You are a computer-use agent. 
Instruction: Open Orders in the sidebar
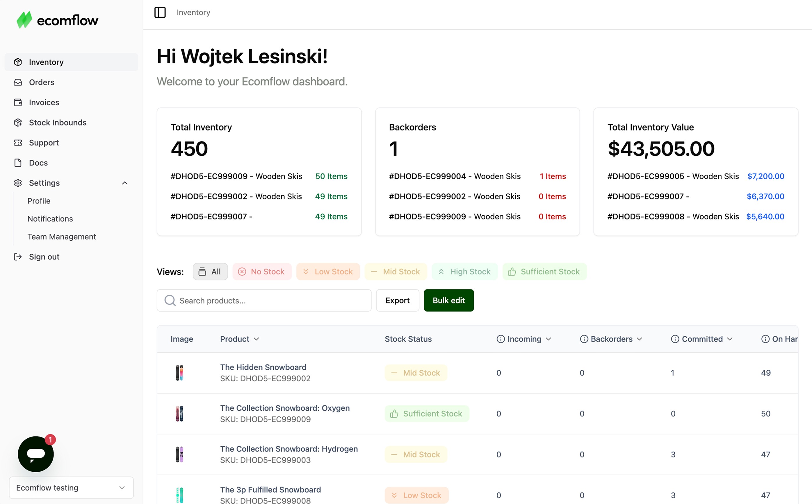41,82
